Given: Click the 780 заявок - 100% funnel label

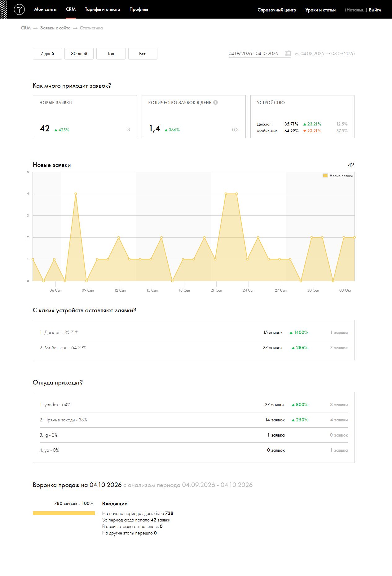Looking at the screenshot, I should [x=74, y=503].
